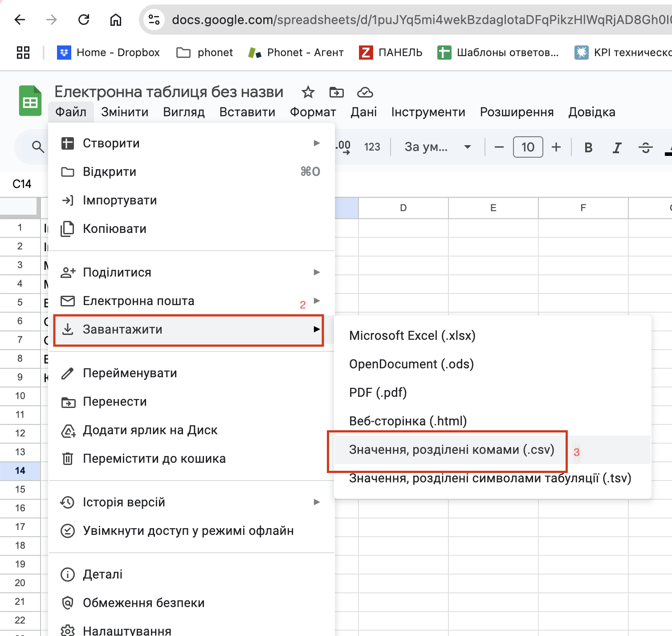Choose Увімкнути доступ у режимі офлайн
Viewport: 672px width, 636px height.
(191, 530)
